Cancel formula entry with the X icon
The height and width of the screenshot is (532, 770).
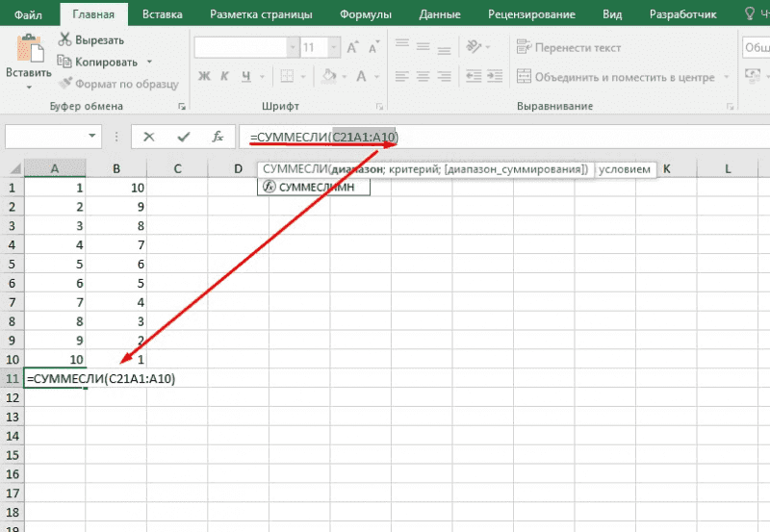[148, 137]
